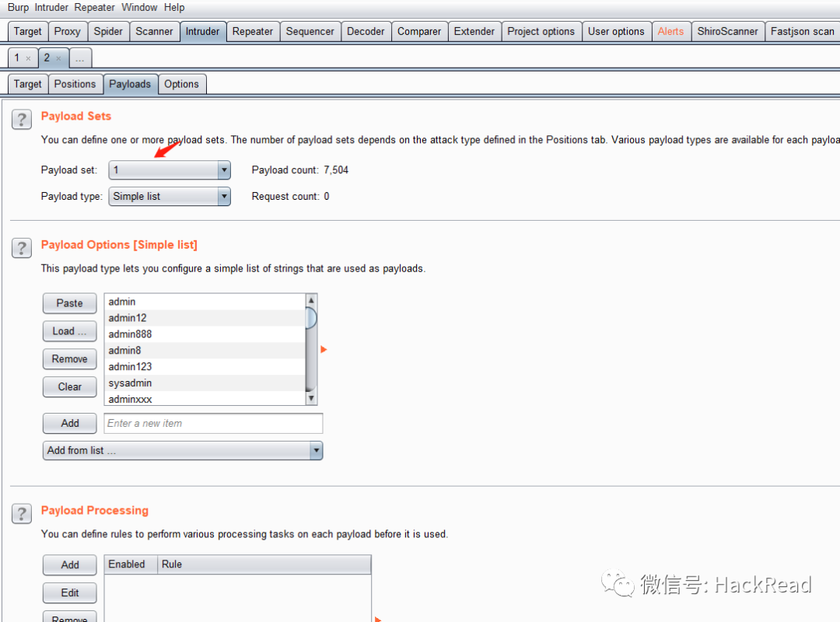Click Remove button in Payload Options
Image resolution: width=840 pixels, height=622 pixels.
click(x=70, y=359)
